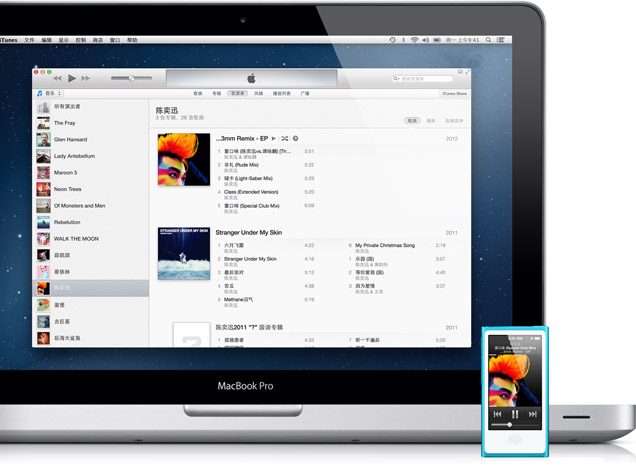Open the 文件 menu in menu bar
The width and height of the screenshot is (636, 471).
coord(29,40)
